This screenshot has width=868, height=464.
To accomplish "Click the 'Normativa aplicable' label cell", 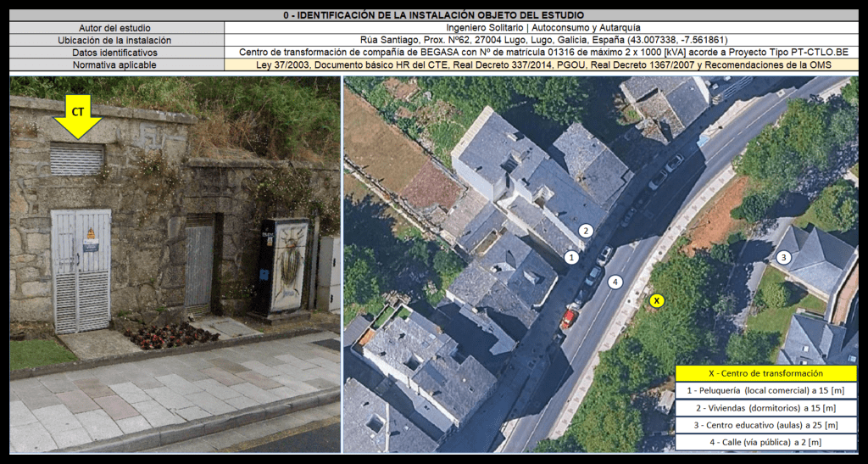I will (115, 64).
